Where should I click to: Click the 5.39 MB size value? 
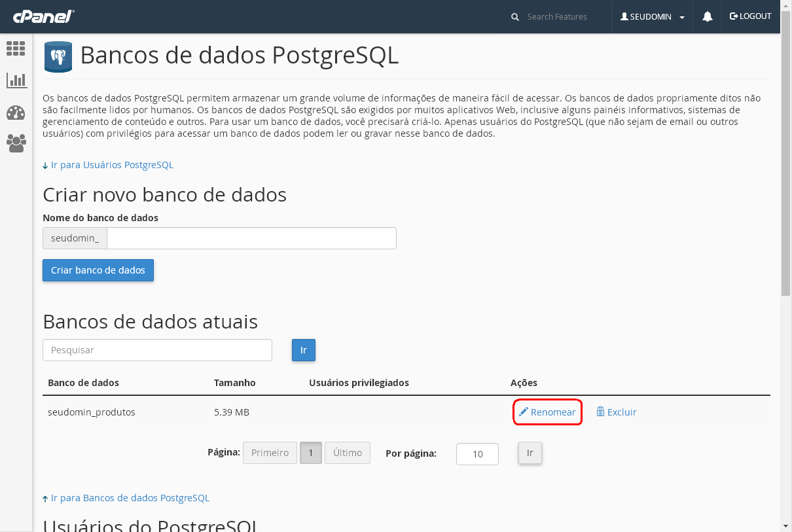(x=232, y=412)
